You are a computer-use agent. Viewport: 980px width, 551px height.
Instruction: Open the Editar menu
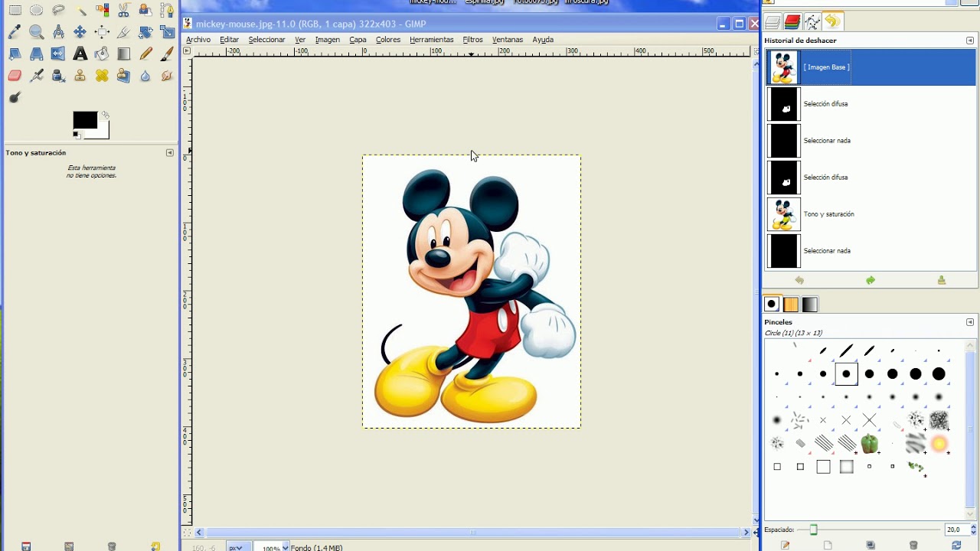230,40
